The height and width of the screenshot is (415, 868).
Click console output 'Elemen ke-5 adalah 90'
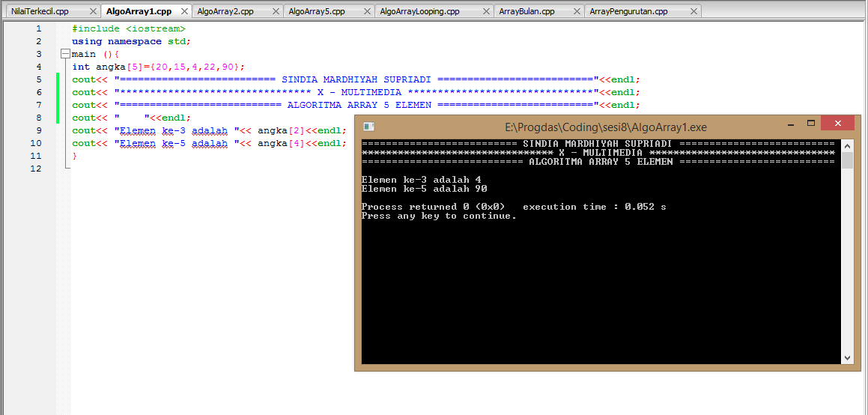[x=425, y=190]
